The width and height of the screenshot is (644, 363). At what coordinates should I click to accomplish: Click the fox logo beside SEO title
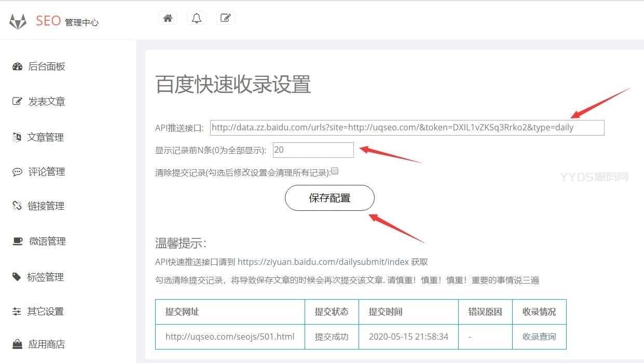click(x=18, y=21)
